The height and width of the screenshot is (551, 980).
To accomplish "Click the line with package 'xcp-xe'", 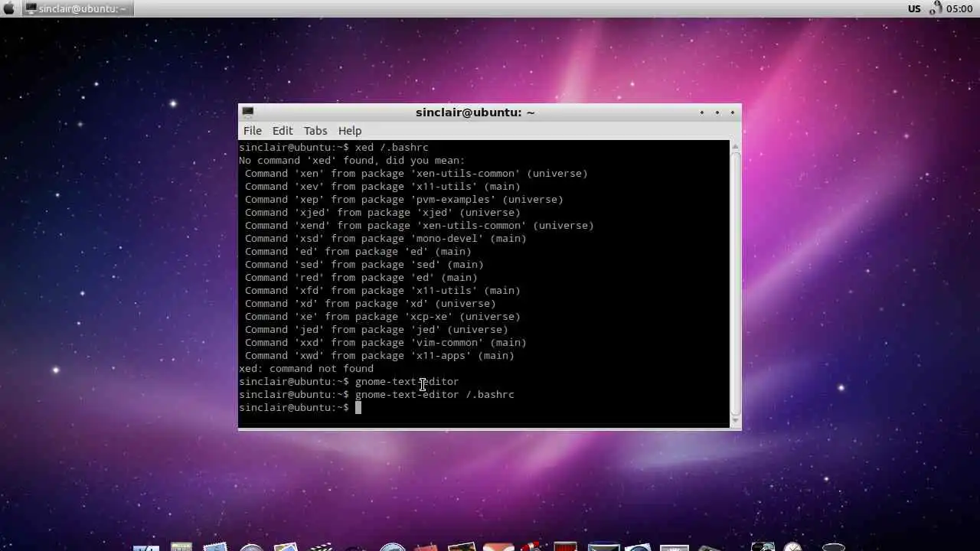I will click(x=382, y=316).
